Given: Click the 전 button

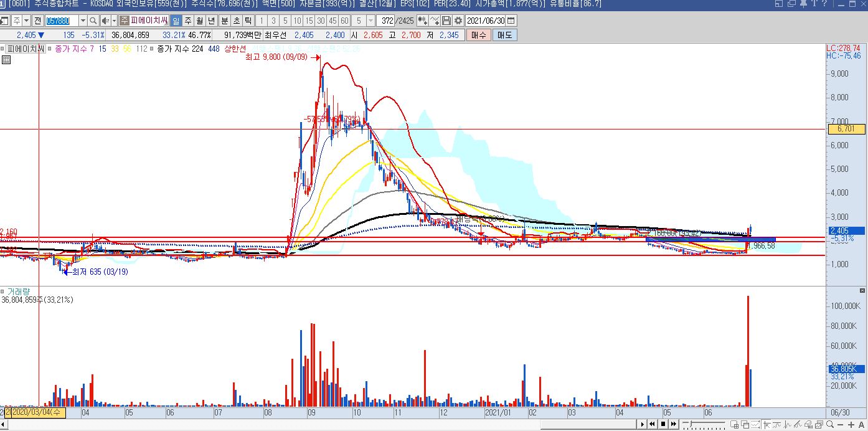Looking at the screenshot, I should [37, 21].
